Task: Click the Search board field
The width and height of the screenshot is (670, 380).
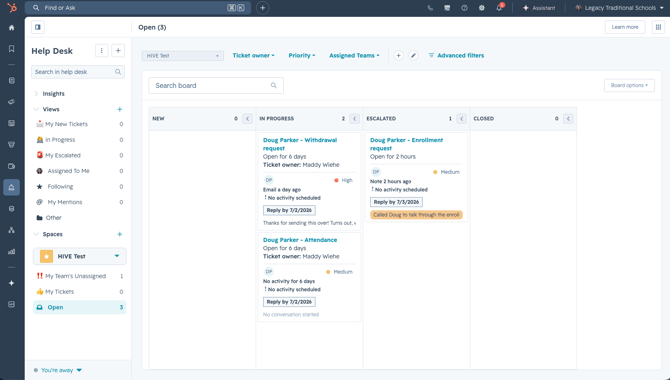Action: 216,85
